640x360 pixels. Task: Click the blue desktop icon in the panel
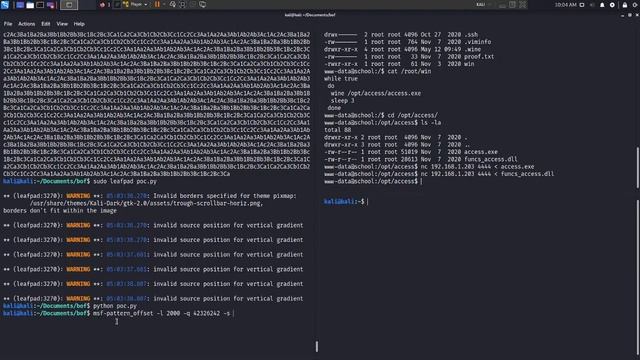(20, 5)
